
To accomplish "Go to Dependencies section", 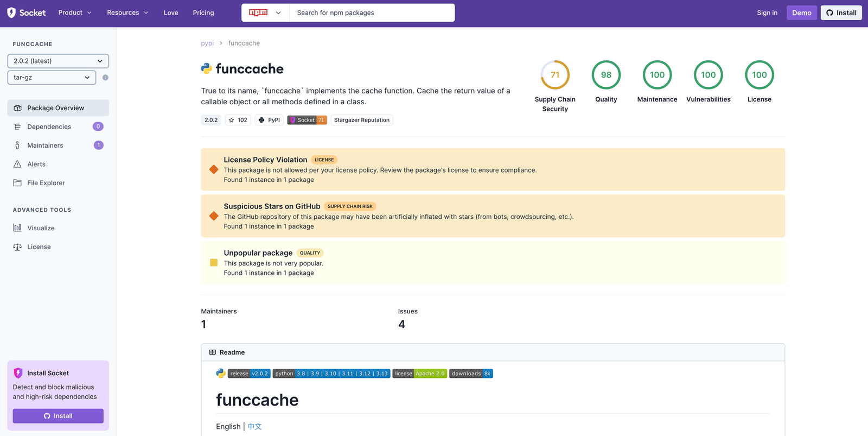I will (x=58, y=127).
